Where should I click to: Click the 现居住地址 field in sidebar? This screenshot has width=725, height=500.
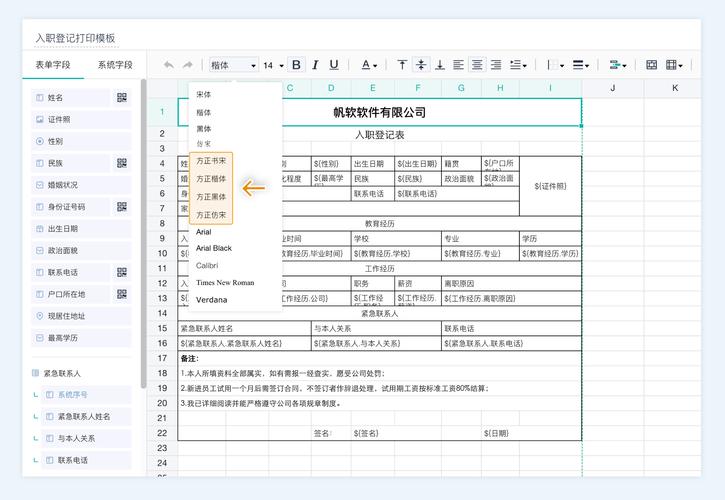(81, 316)
